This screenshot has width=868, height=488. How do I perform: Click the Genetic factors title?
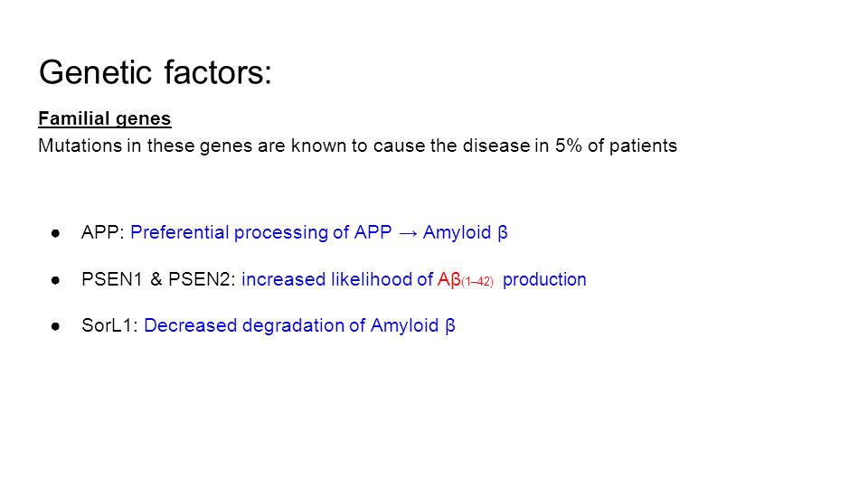[155, 72]
